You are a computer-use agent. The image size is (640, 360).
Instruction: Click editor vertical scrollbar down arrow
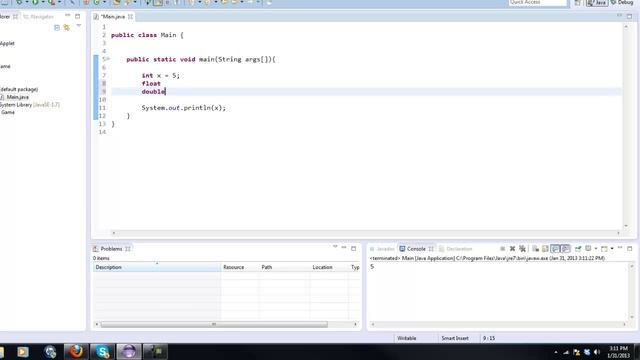coord(626,226)
